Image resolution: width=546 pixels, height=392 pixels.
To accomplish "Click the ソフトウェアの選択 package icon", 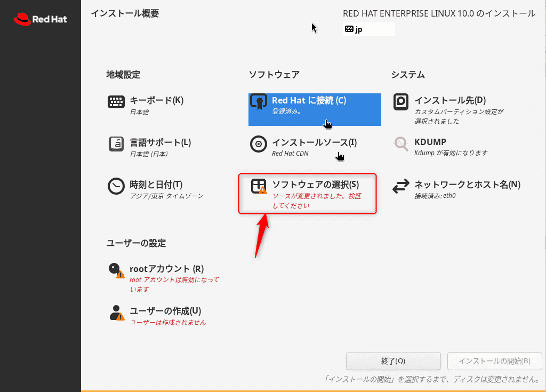I will [x=259, y=186].
